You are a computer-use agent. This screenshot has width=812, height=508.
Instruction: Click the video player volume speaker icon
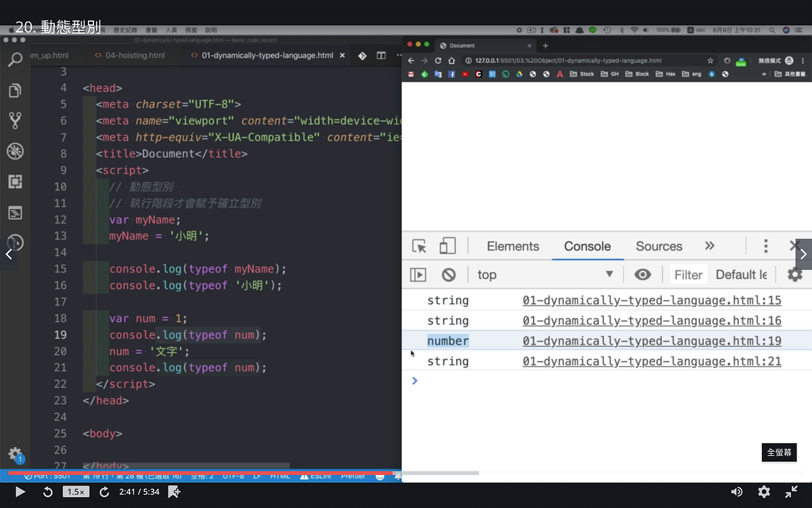click(x=737, y=492)
